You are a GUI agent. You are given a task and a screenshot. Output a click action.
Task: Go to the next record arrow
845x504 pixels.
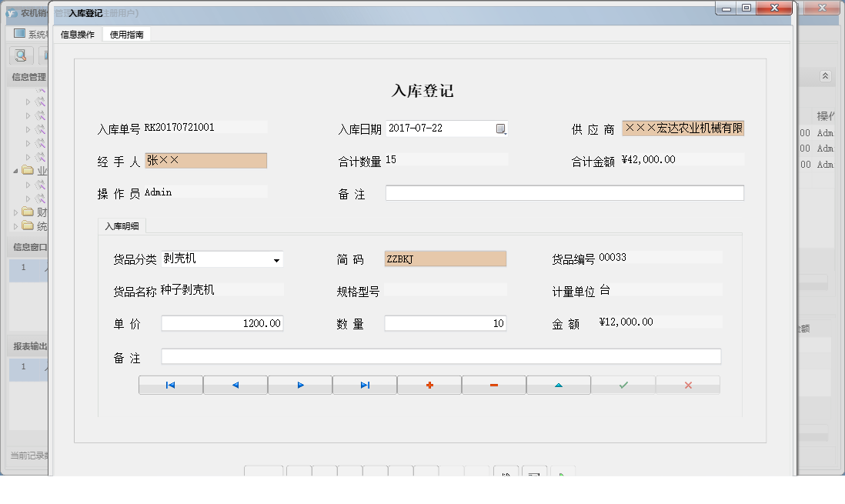[300, 385]
